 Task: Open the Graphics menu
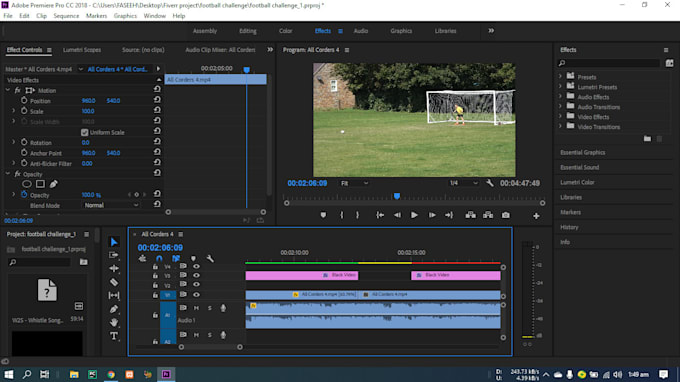125,16
